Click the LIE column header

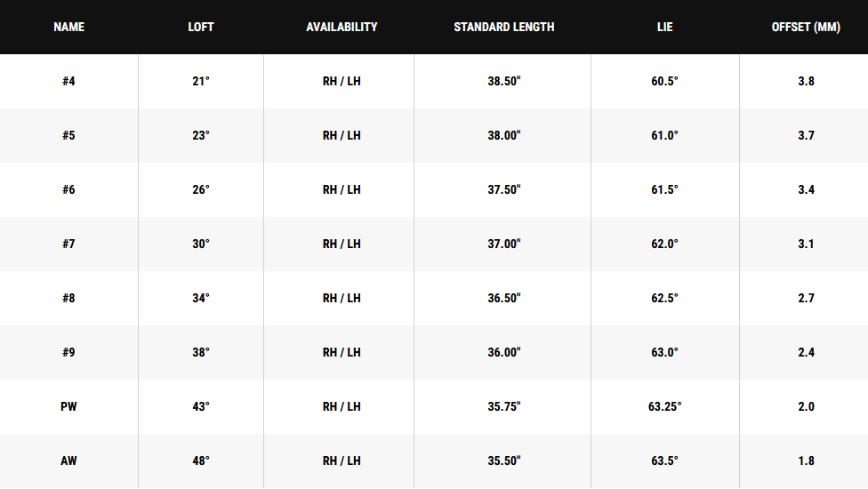[x=664, y=28]
